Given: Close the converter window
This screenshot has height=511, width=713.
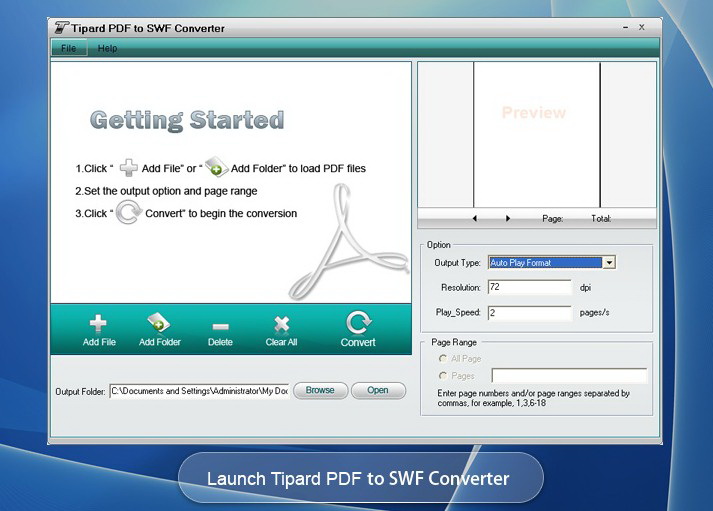Looking at the screenshot, I should tap(642, 27).
